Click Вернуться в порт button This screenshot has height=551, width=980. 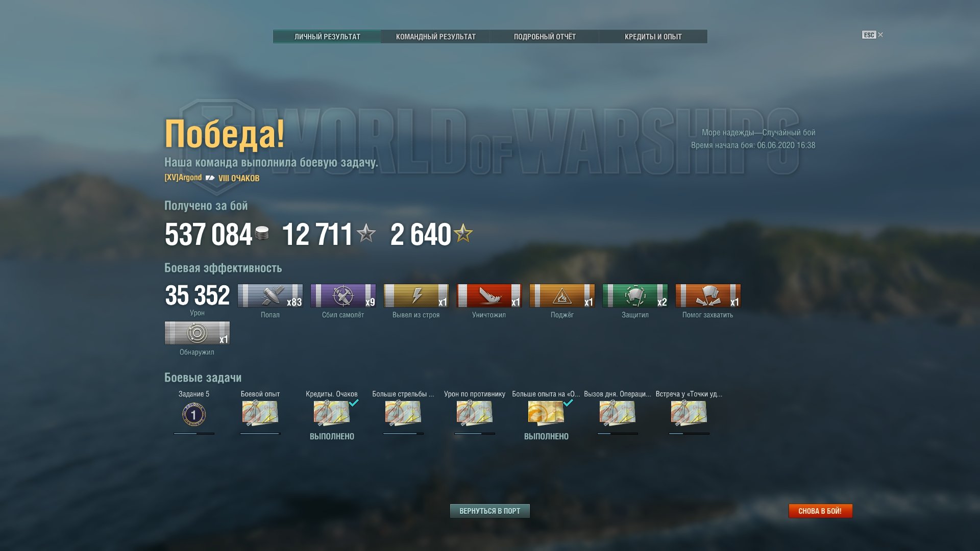(x=490, y=511)
